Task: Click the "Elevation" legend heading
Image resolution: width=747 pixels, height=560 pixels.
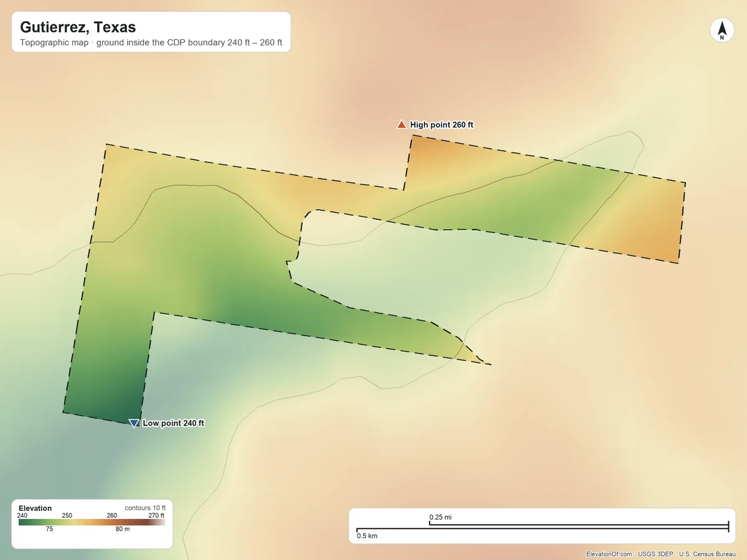Action: (35, 508)
